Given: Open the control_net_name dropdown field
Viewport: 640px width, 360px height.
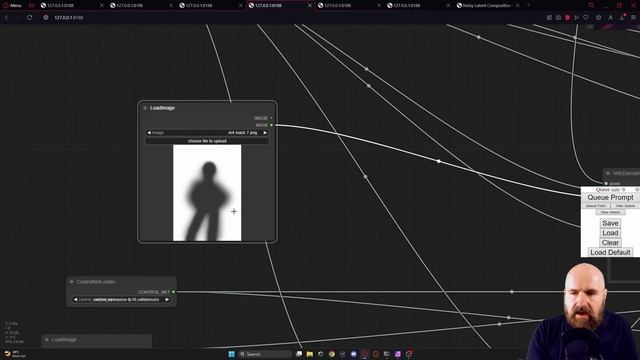Looking at the screenshot, I should (x=121, y=300).
